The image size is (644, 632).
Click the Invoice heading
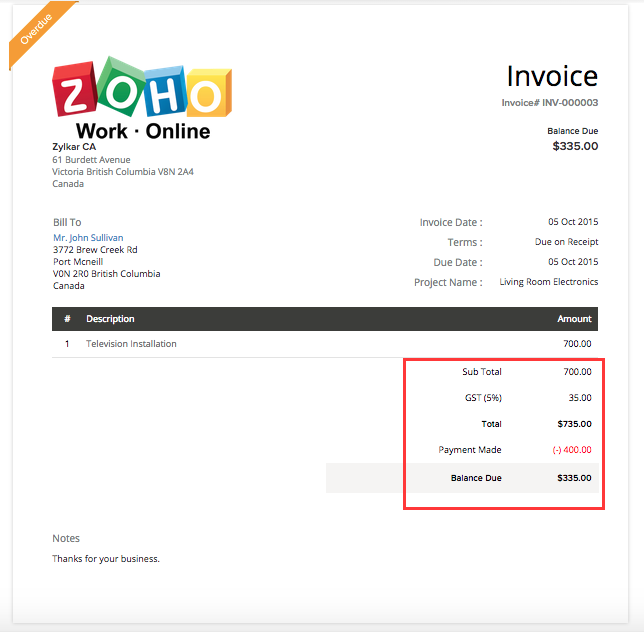click(552, 76)
